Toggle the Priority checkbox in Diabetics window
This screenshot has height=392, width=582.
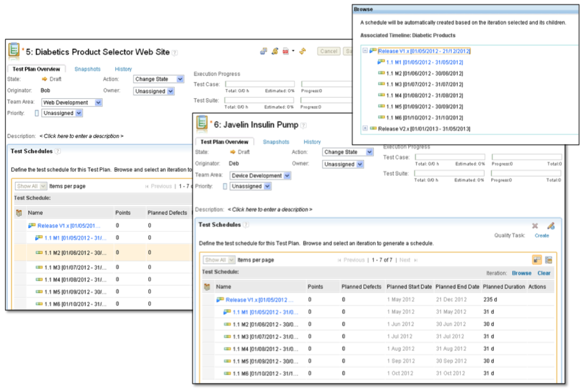pos(37,113)
